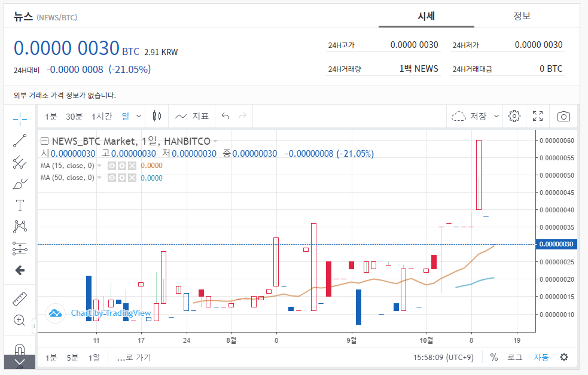Viewport: 588px width, 375px height.
Task: Click the 10월 label on time axis
Action: [426, 340]
